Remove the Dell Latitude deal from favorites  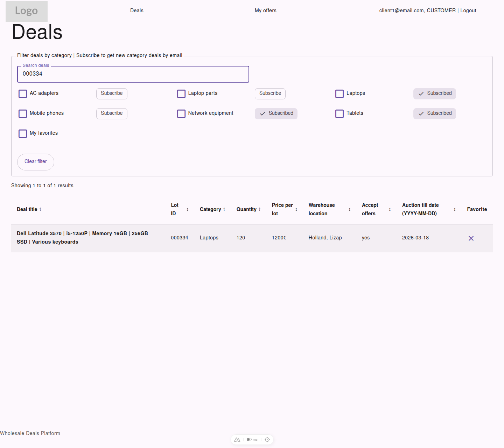[471, 238]
